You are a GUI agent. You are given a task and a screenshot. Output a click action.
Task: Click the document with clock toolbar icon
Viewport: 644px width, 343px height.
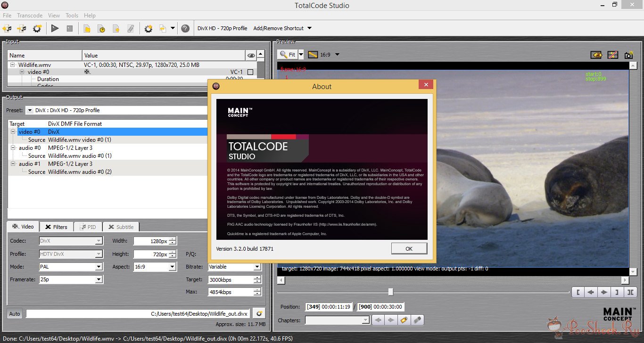[101, 29]
